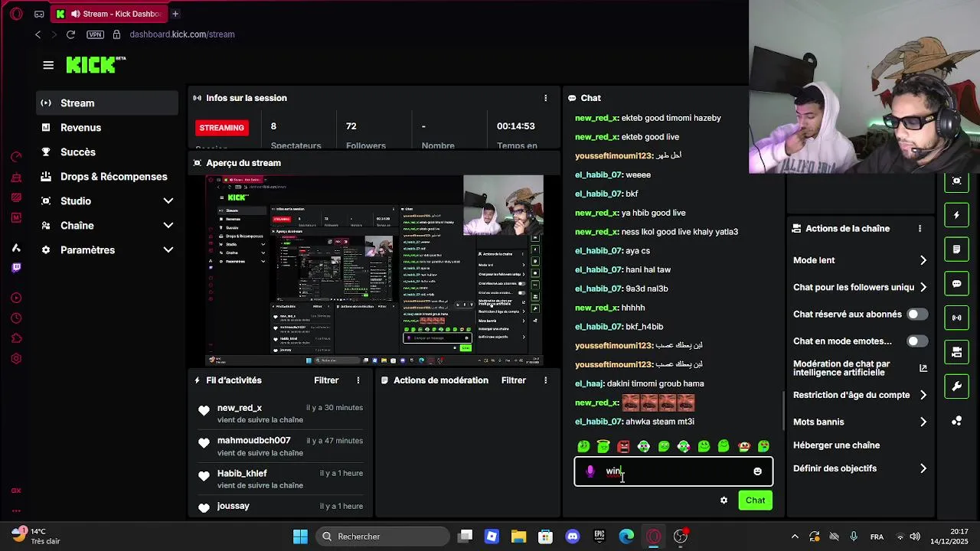Click Filtrer in Fil d'activités panel
This screenshot has height=551, width=980.
326,380
